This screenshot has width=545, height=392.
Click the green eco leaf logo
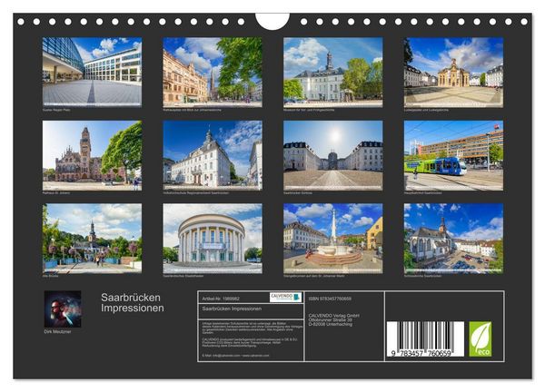pos(481,338)
